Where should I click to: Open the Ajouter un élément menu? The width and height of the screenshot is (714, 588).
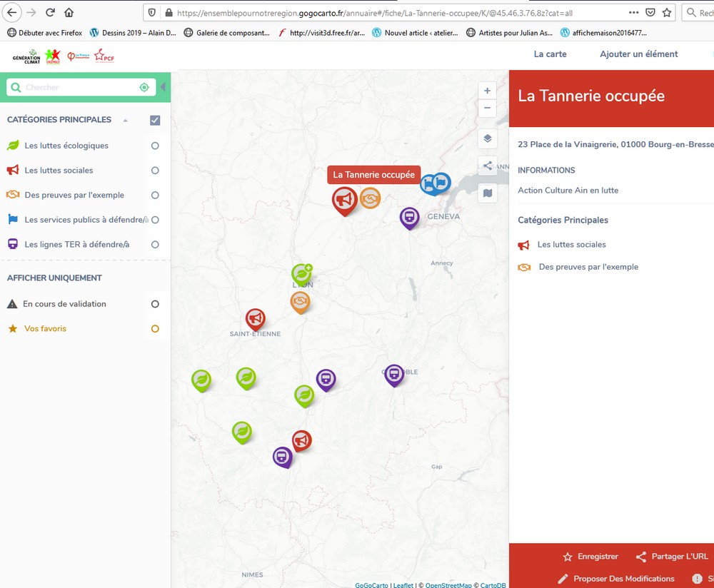click(x=638, y=54)
